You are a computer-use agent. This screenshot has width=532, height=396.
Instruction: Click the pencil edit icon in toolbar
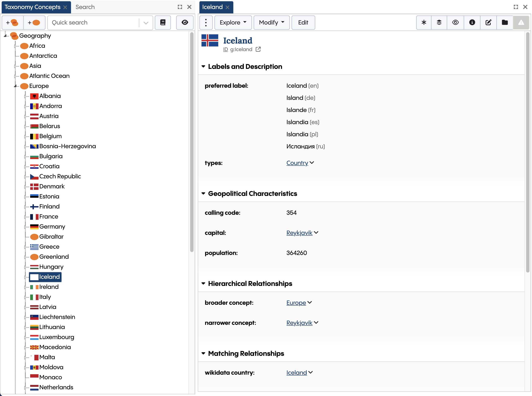pyautogui.click(x=488, y=22)
